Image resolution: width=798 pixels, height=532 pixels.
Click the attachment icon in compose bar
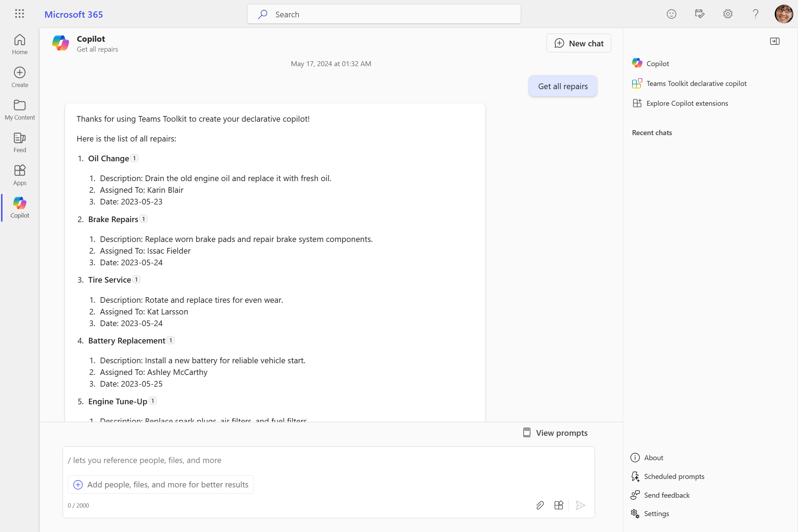point(540,505)
